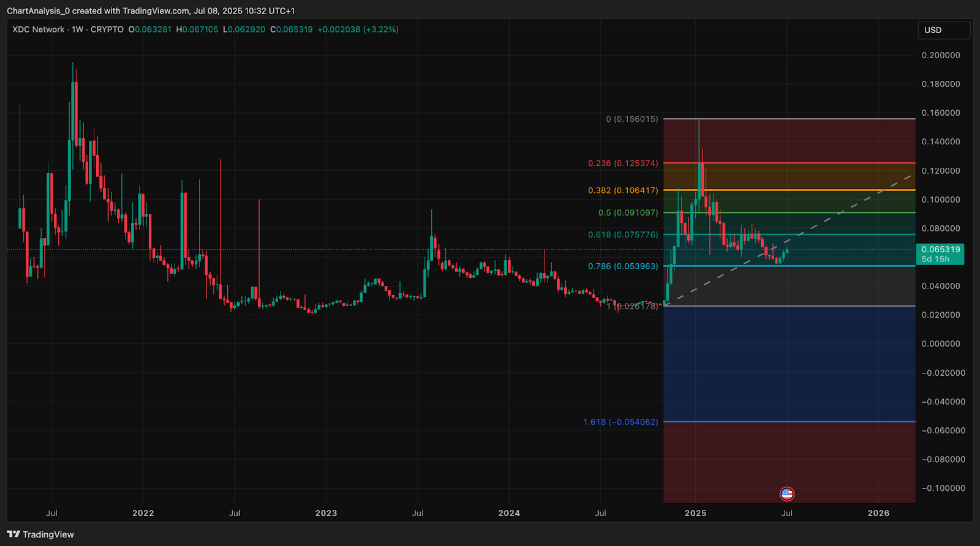Open the USD currency selector
The image size is (980, 546).
(x=943, y=30)
